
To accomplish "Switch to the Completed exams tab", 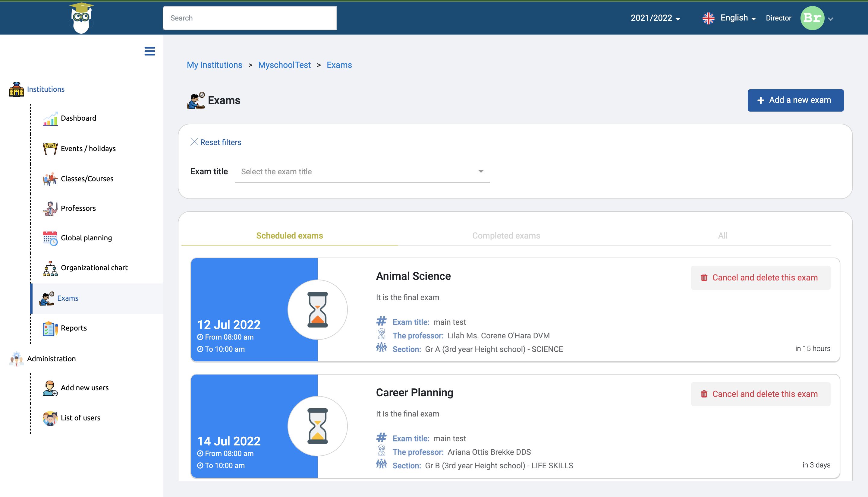I will tap(506, 236).
